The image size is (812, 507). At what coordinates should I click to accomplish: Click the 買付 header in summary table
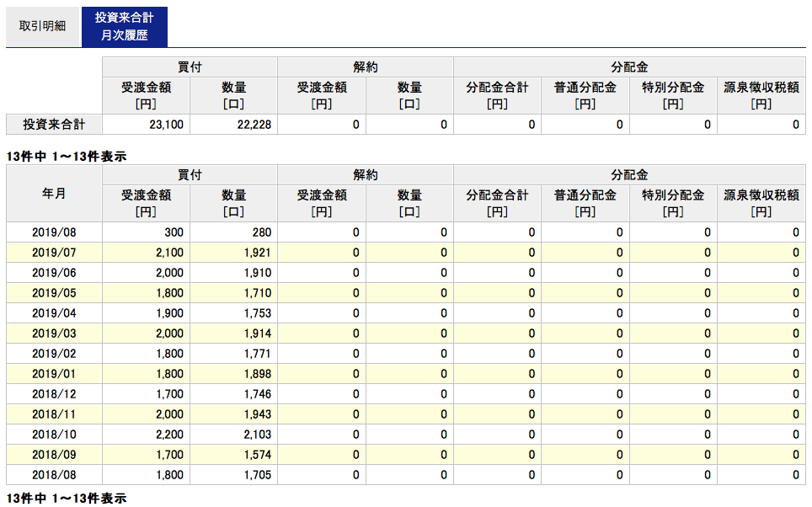pyautogui.click(x=190, y=67)
